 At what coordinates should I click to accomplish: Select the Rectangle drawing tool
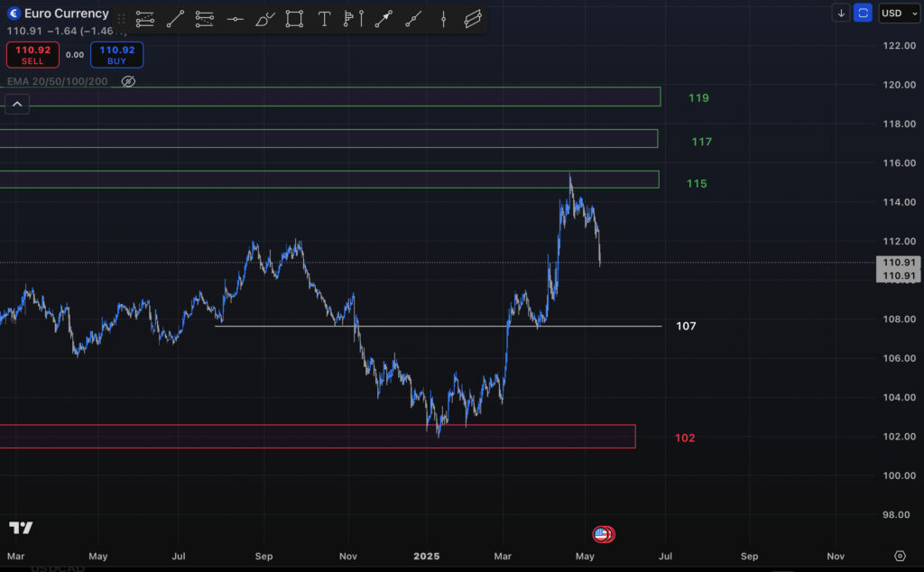[x=294, y=18]
